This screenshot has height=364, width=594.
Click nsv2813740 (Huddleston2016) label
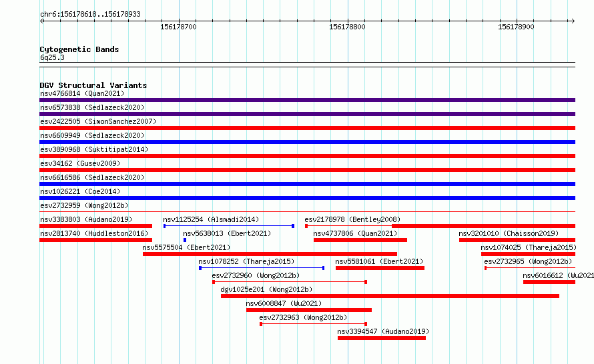pyautogui.click(x=94, y=233)
